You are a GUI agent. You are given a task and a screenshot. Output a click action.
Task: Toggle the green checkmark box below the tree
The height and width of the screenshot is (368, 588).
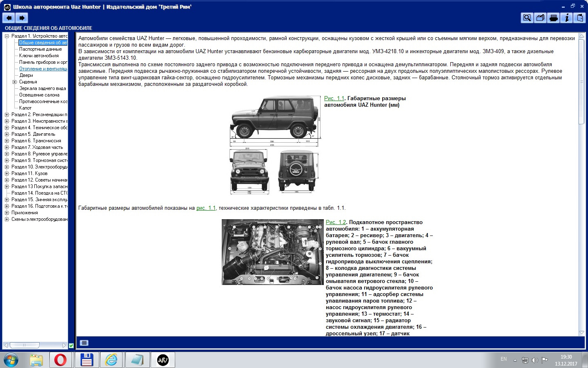click(71, 346)
